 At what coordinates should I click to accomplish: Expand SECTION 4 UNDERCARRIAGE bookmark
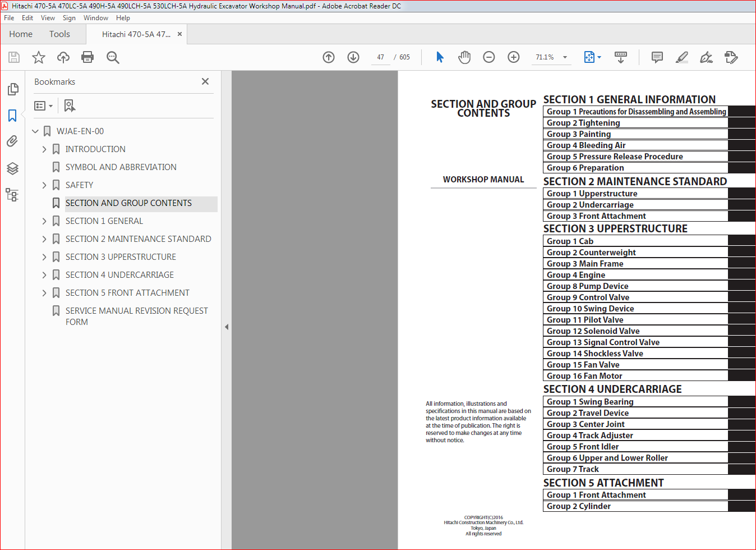[44, 275]
